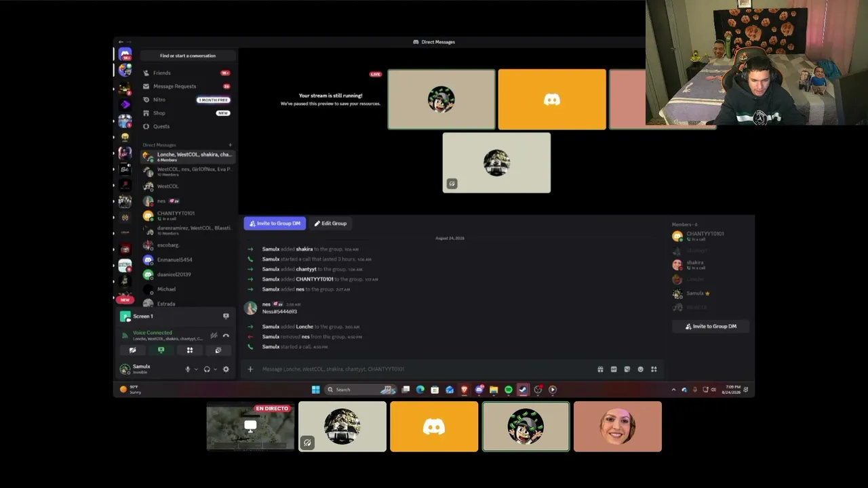This screenshot has width=868, height=488.
Task: Click the Edit Group button
Action: (330, 223)
